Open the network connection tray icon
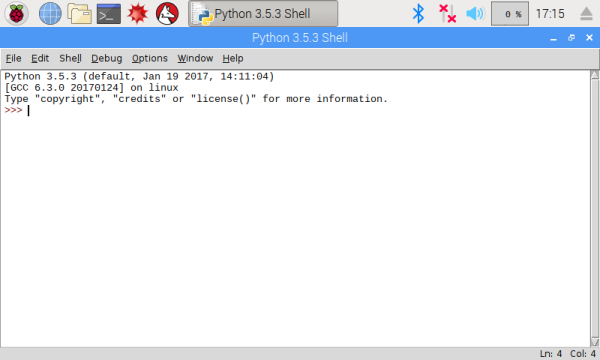 pos(447,14)
